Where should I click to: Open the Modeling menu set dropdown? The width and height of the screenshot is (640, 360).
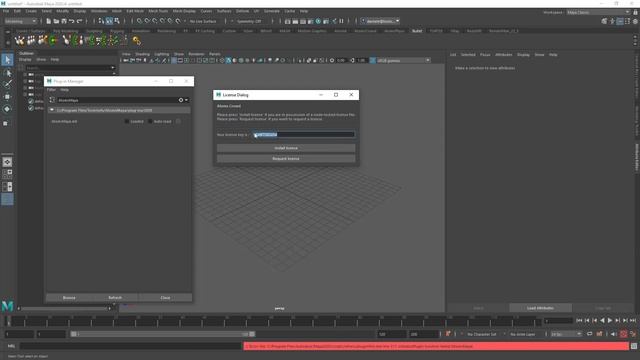(x=20, y=21)
